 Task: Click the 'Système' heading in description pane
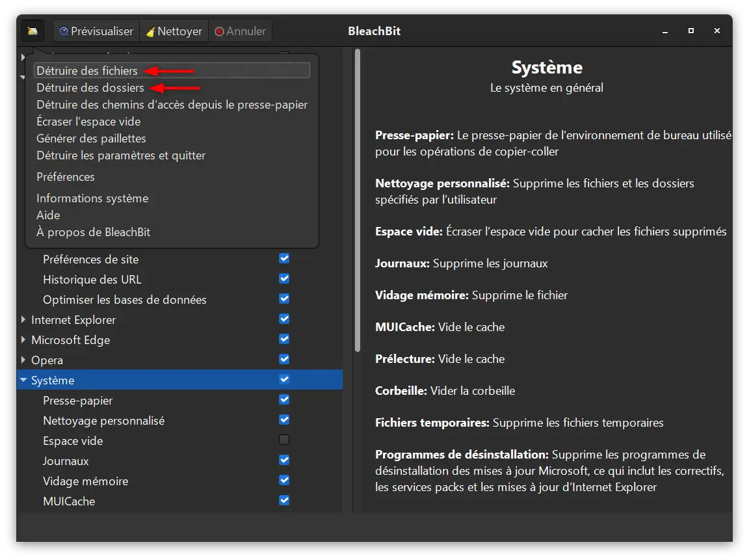coord(547,68)
